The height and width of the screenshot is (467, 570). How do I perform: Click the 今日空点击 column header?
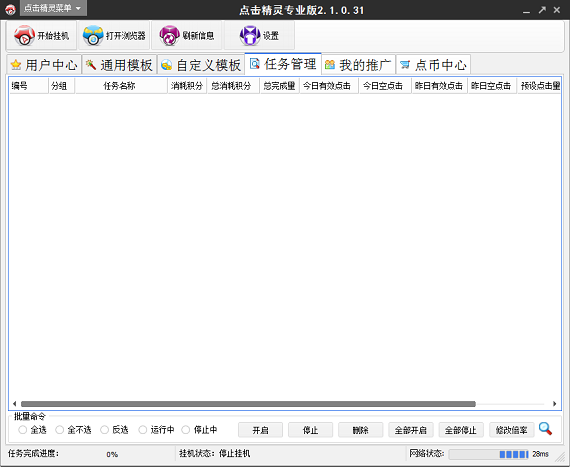coord(385,86)
